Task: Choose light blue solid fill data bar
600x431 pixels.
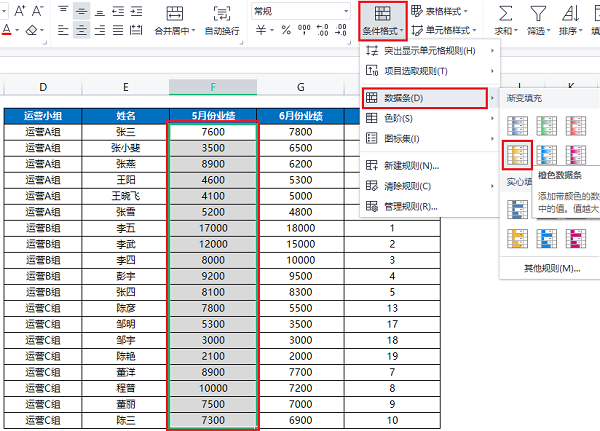Action: click(546, 238)
